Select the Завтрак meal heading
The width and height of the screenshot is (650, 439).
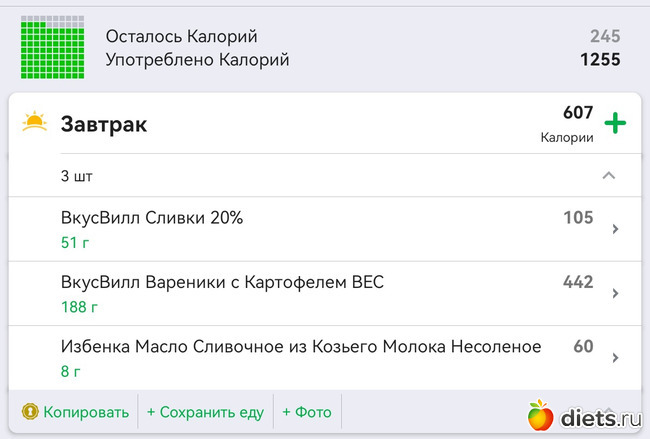pyautogui.click(x=104, y=124)
